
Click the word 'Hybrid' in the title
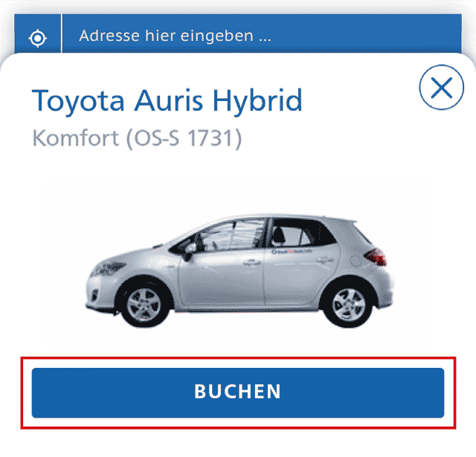click(x=257, y=102)
